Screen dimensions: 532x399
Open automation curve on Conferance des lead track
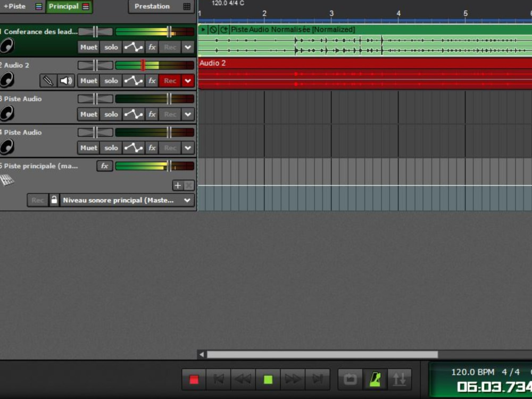[x=134, y=47]
